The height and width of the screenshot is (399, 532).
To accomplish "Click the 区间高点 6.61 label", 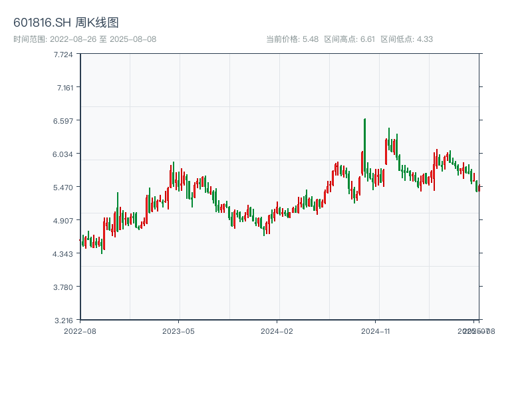I will (350, 39).
